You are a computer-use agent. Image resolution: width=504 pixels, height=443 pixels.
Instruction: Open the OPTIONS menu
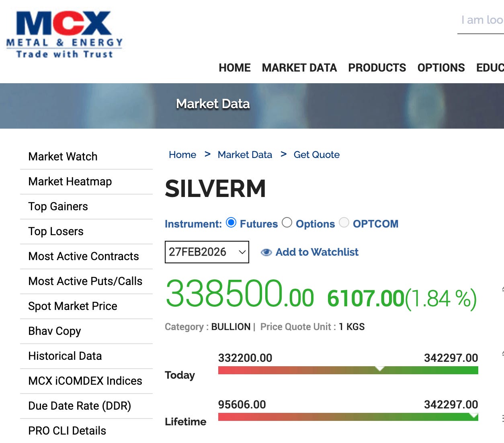pyautogui.click(x=441, y=68)
